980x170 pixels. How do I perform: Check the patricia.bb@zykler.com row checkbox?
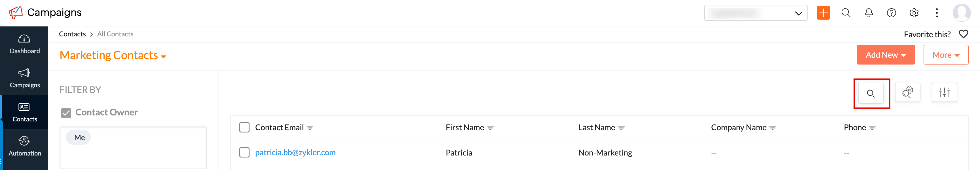[244, 152]
